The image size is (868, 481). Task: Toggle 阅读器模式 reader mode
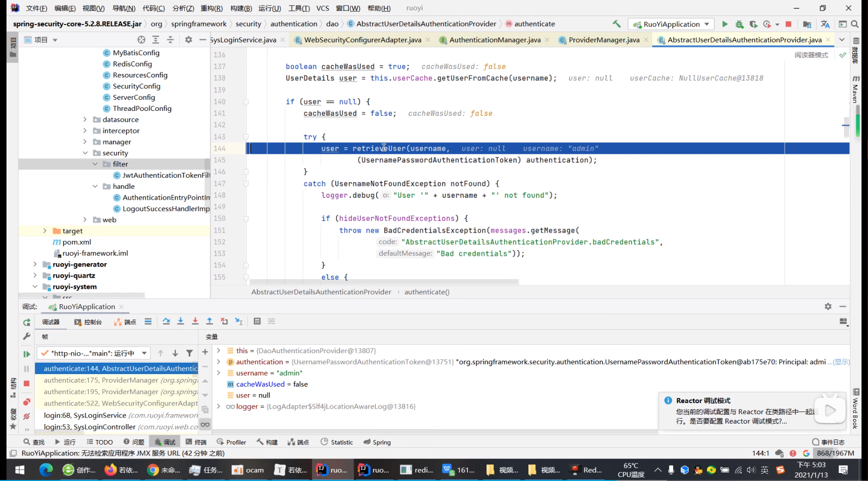811,55
